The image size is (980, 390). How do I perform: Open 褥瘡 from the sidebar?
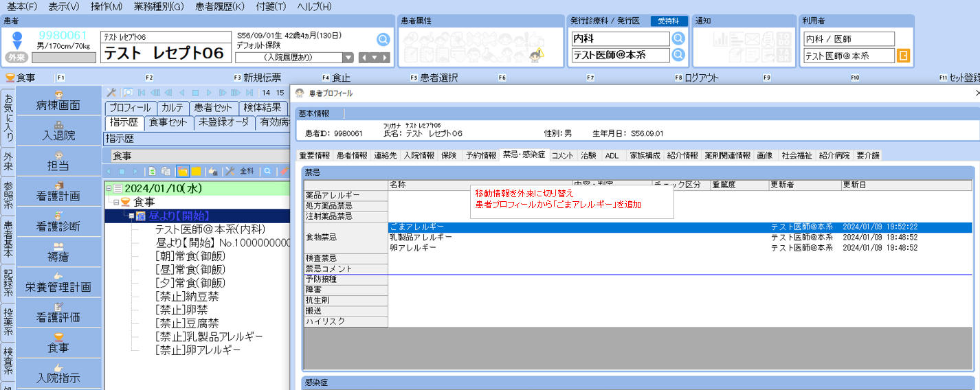58,251
